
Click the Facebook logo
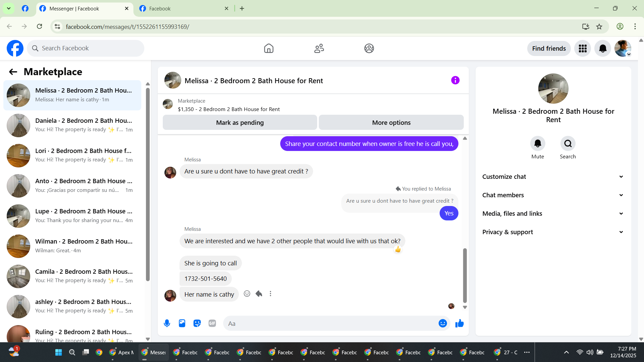click(x=15, y=48)
